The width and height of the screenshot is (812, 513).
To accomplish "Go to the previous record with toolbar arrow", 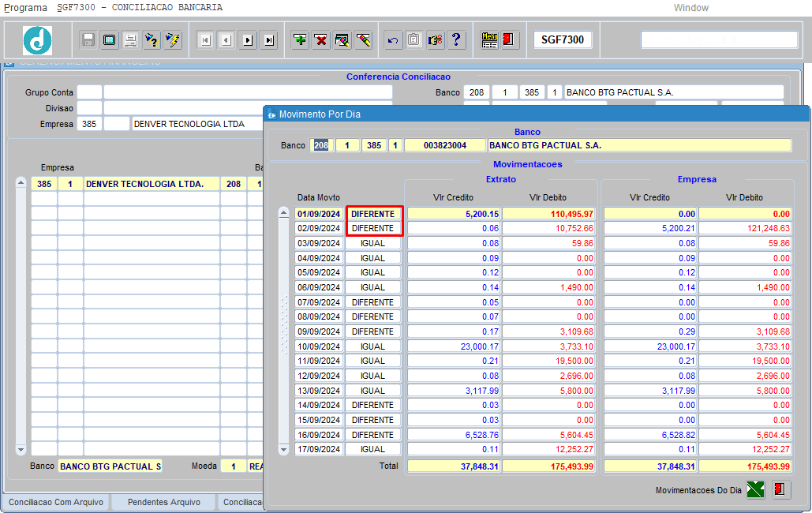I will click(226, 40).
